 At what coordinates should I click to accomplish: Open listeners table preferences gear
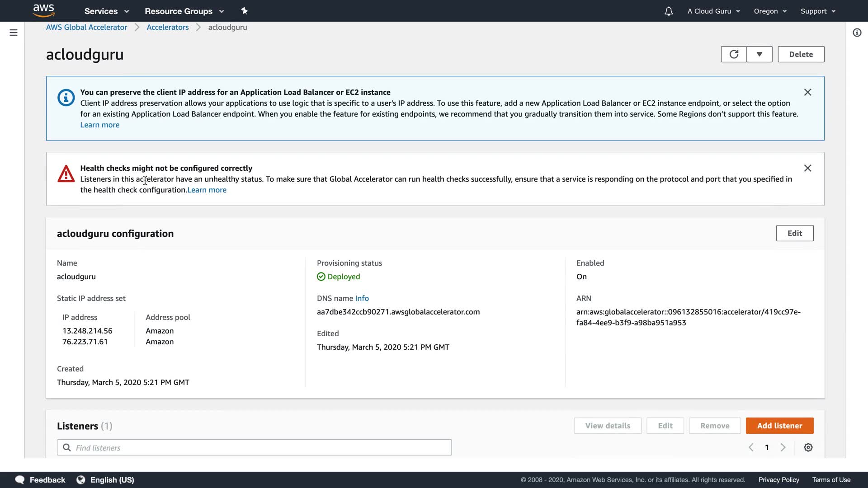(808, 447)
